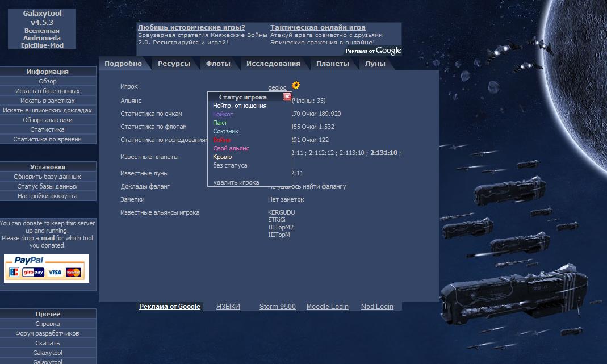This screenshot has width=607, height=364.
Task: Click the Galaxytool v4.5.3 header box
Action: 42,29
